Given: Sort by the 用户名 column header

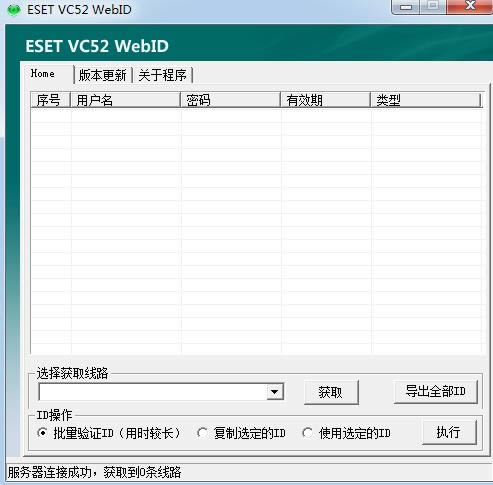Looking at the screenshot, I should tap(125, 100).
